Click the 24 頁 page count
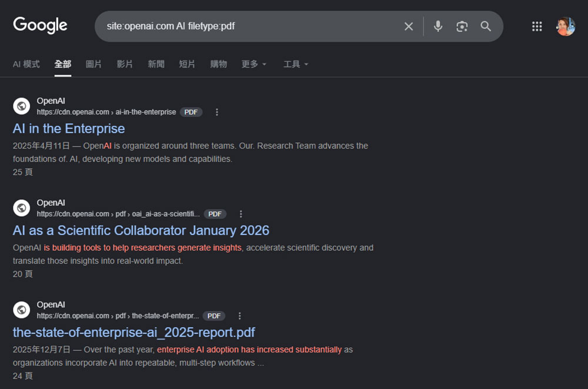Viewport: 588px width, 389px height. click(x=22, y=376)
